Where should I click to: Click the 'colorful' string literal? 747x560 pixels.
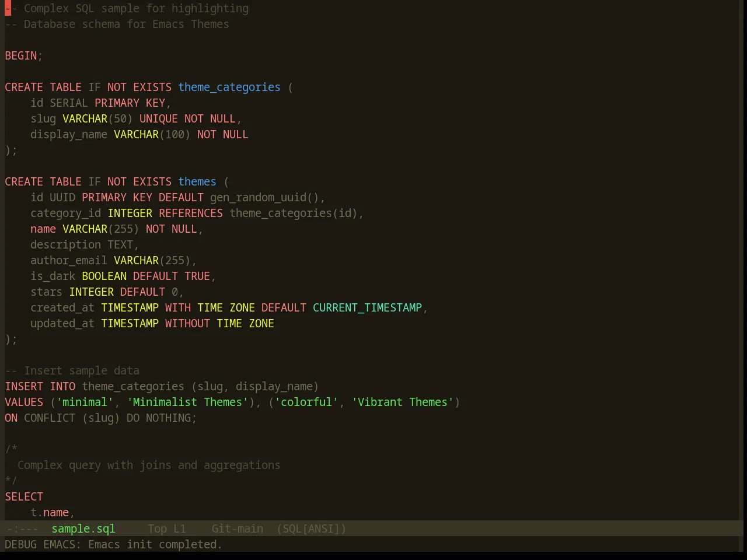[306, 402]
